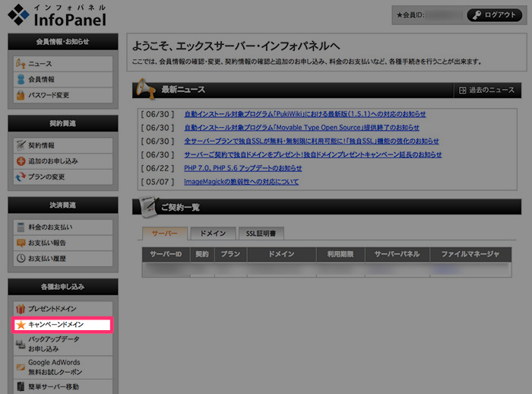
Task: Open プランの変更
Action: click(63, 177)
